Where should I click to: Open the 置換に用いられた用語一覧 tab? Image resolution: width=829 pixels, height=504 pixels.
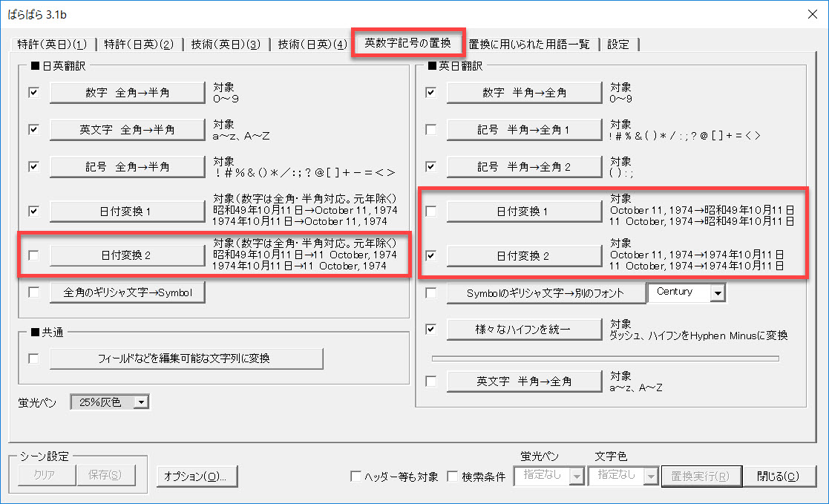[x=529, y=45]
